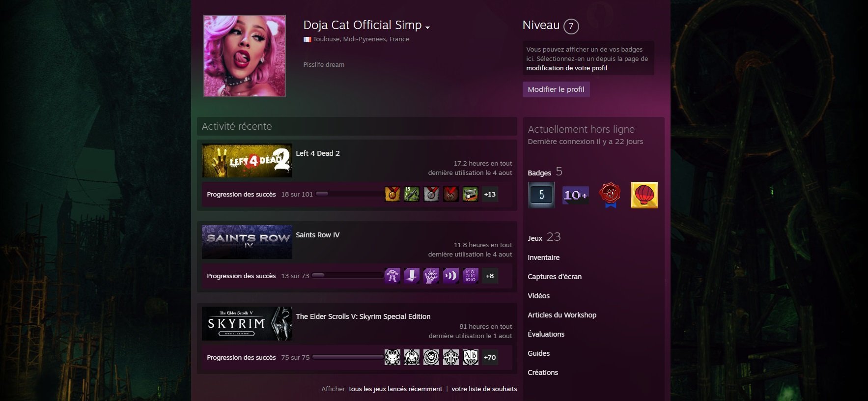Click Saints Row IV binary code achievement icon

pos(471,276)
